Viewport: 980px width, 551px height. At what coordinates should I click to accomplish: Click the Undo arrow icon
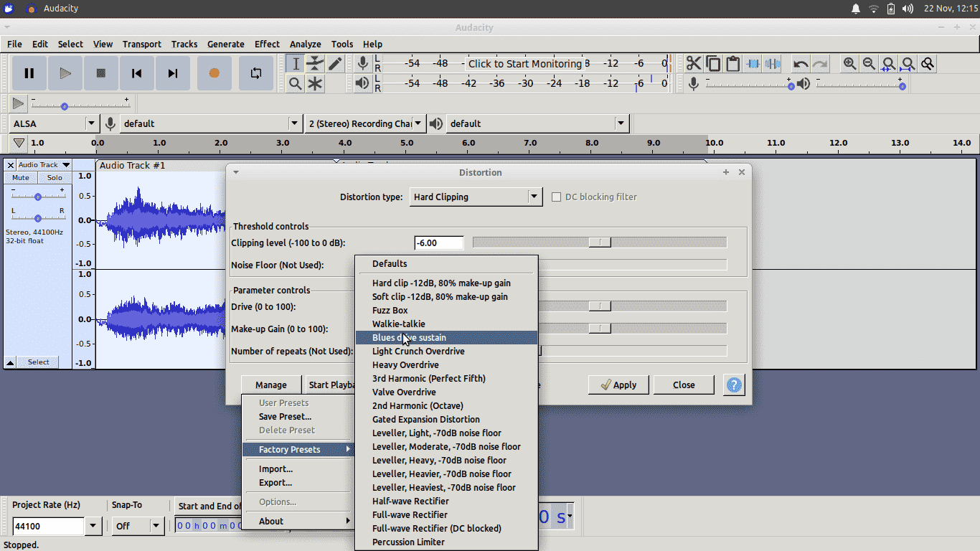click(801, 64)
